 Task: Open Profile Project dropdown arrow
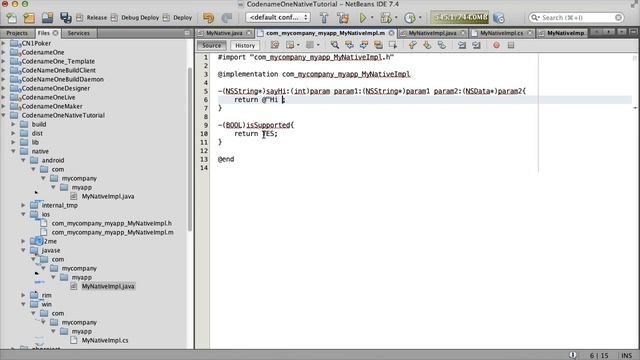(x=420, y=18)
